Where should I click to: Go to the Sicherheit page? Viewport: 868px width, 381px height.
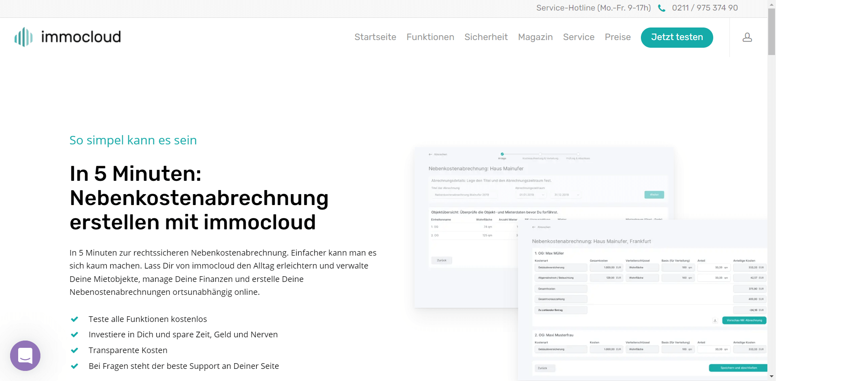(486, 37)
